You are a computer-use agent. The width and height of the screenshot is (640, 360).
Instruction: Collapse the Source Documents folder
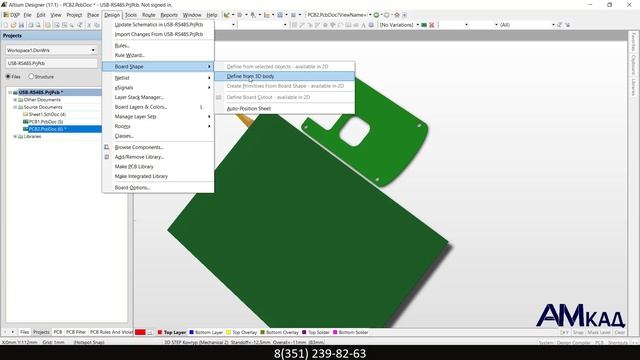pyautogui.click(x=15, y=107)
